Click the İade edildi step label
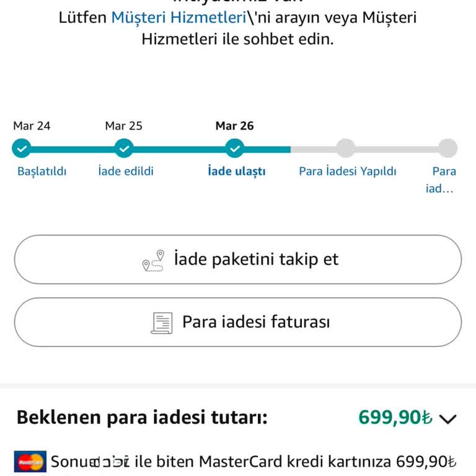The width and height of the screenshot is (476, 476). (x=126, y=171)
